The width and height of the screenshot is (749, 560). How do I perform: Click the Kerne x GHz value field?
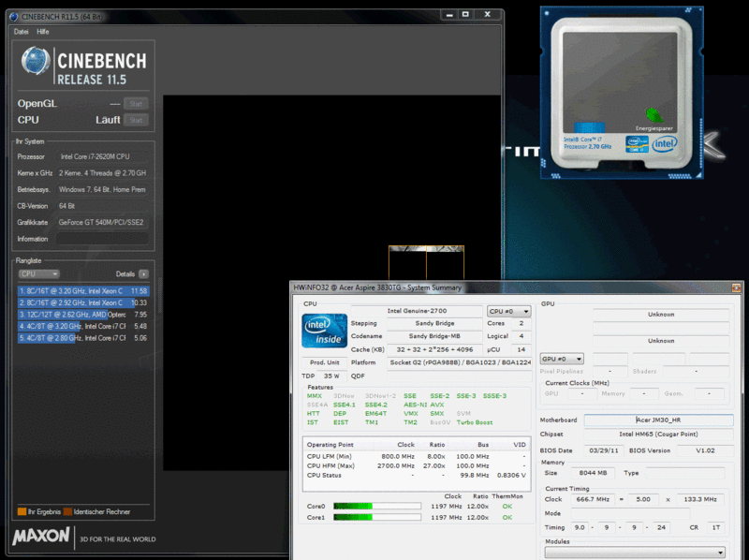pyautogui.click(x=102, y=173)
